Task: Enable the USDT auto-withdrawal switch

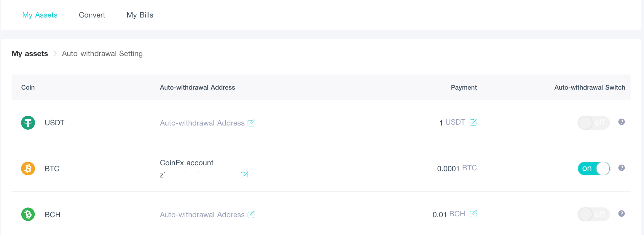Action: click(x=593, y=122)
